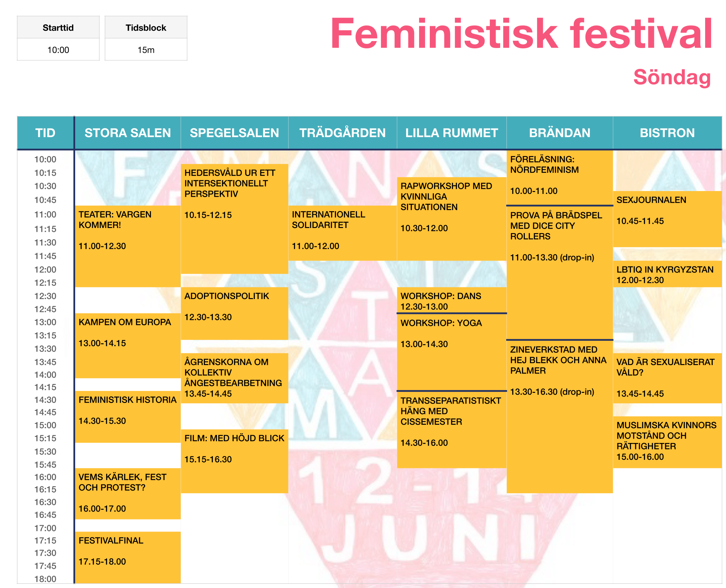Click the Sexjournalen event block
This screenshot has width=726, height=588.
pyautogui.click(x=667, y=219)
